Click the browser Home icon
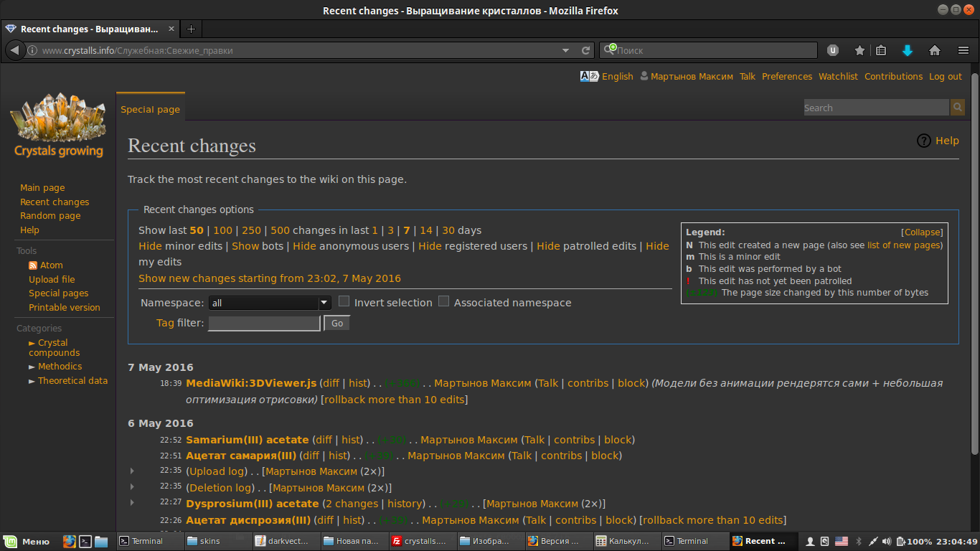The image size is (980, 551). 935,50
